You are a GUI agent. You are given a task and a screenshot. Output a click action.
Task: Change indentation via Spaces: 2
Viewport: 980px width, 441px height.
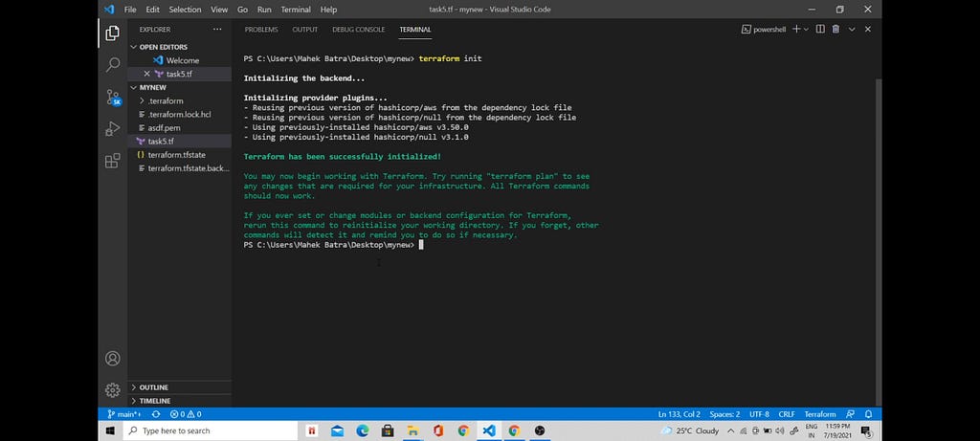pos(724,414)
